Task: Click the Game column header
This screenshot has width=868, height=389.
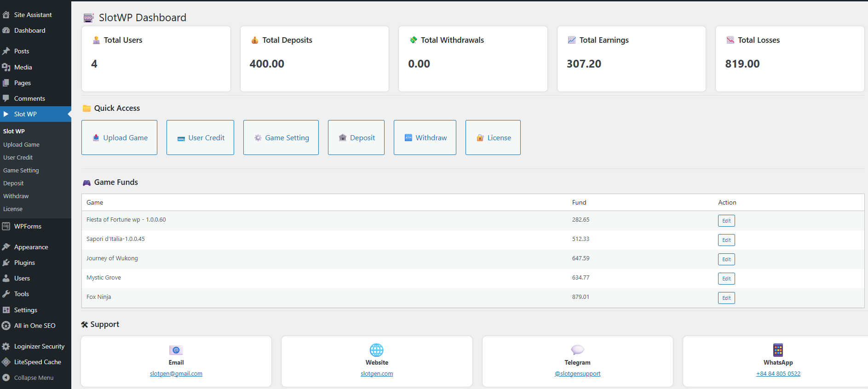Action: click(95, 202)
